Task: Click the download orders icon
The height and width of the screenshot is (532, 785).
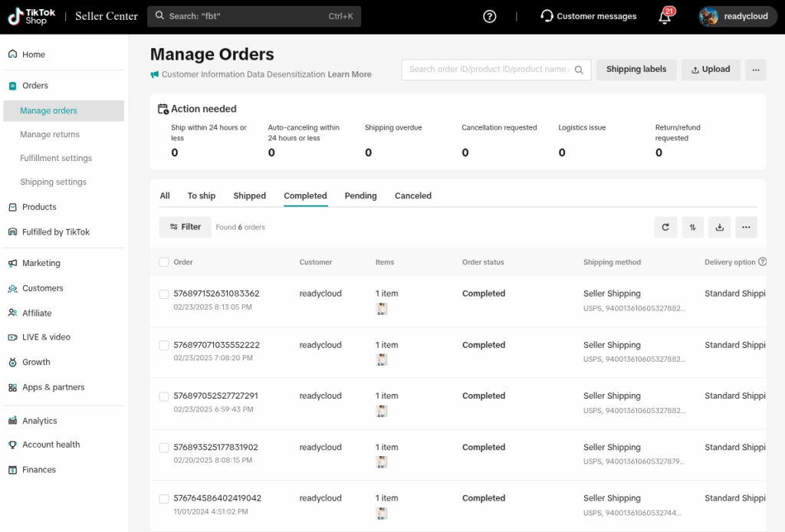Action: pyautogui.click(x=719, y=227)
